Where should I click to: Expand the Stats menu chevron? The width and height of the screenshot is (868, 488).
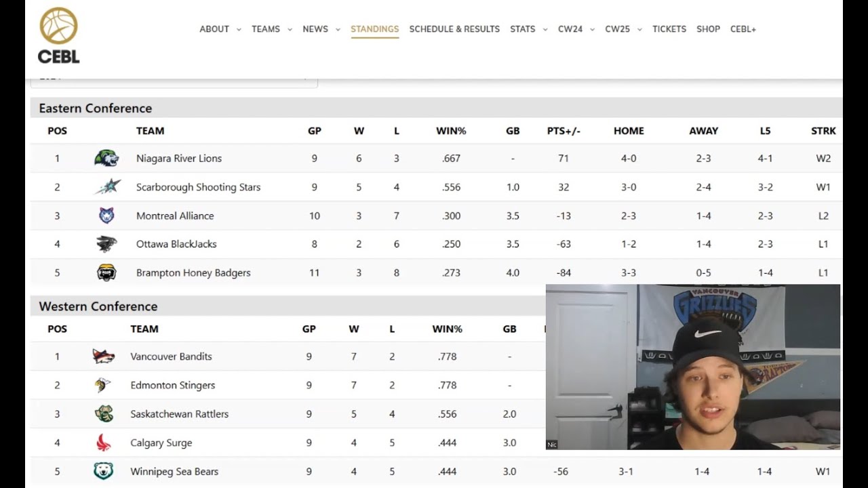545,29
